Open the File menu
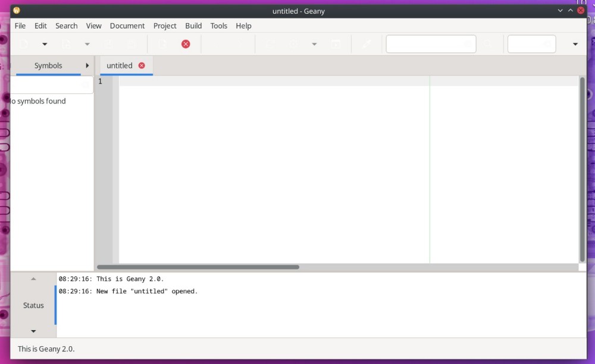The width and height of the screenshot is (595, 364). tap(20, 26)
